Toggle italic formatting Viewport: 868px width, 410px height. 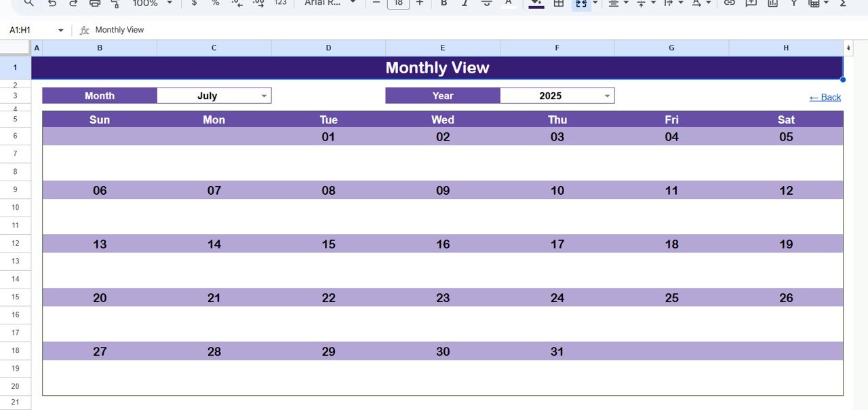(x=465, y=3)
